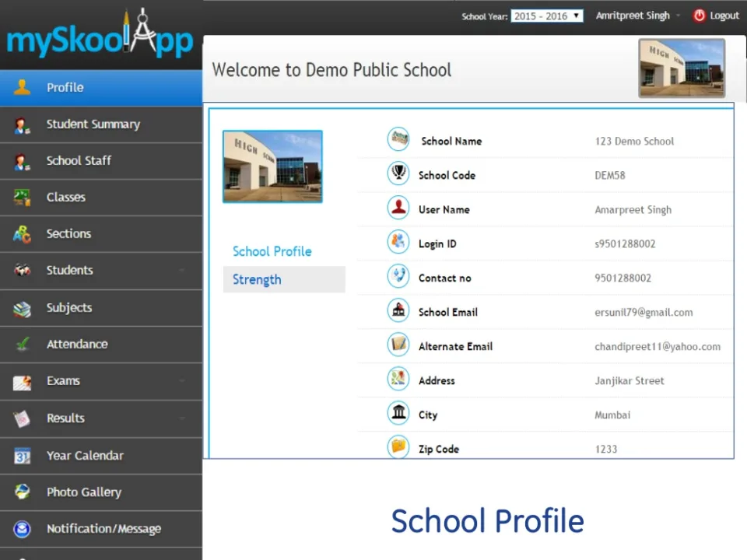
Task: Click the address value Janjikar Street
Action: 630,380
